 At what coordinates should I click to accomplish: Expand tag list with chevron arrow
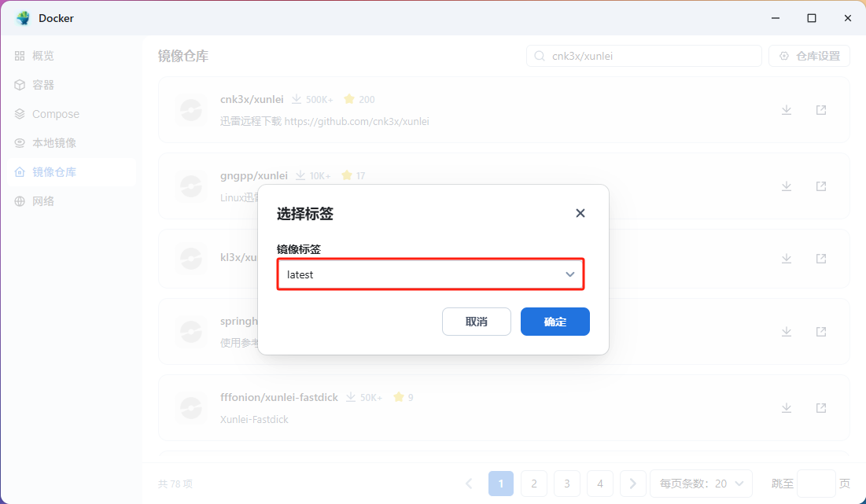(x=570, y=274)
